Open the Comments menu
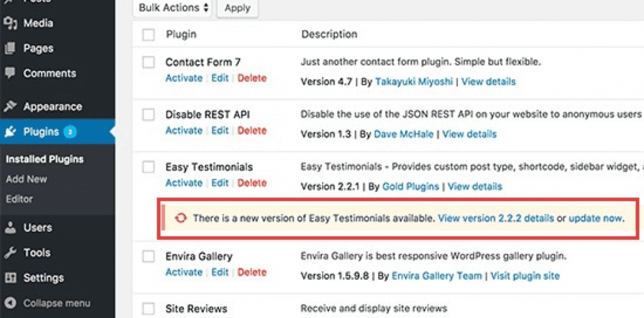The width and height of the screenshot is (644, 318). pos(50,74)
